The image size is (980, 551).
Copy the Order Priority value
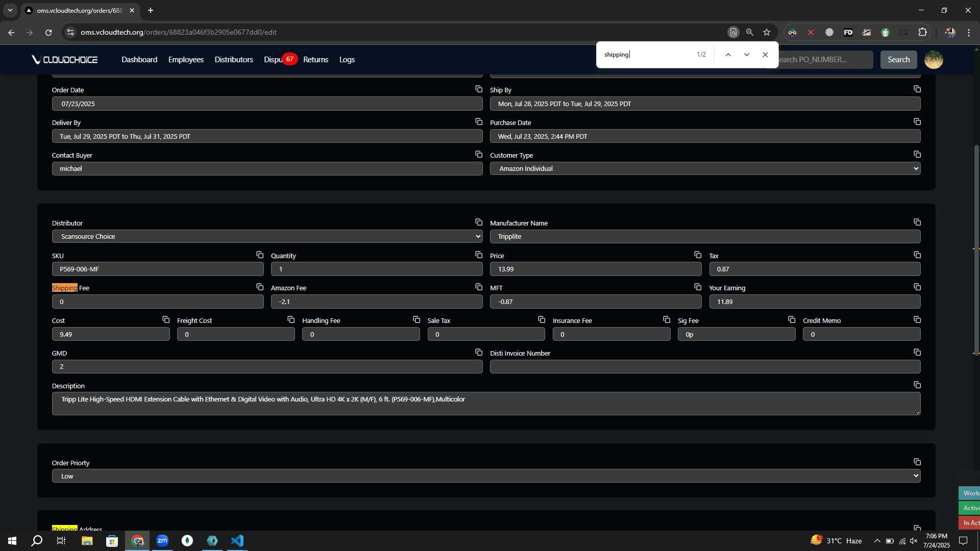(x=917, y=462)
